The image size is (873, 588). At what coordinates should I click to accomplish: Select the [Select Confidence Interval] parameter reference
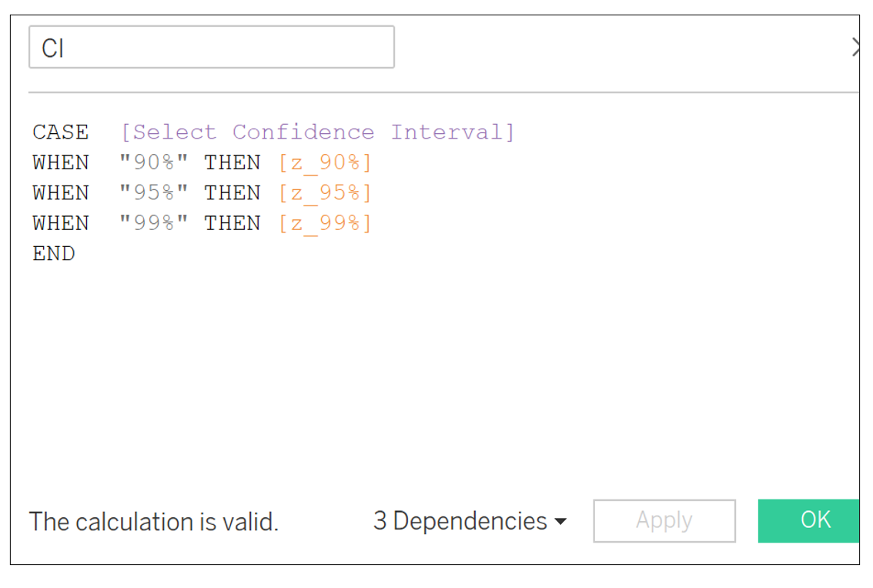point(317,132)
